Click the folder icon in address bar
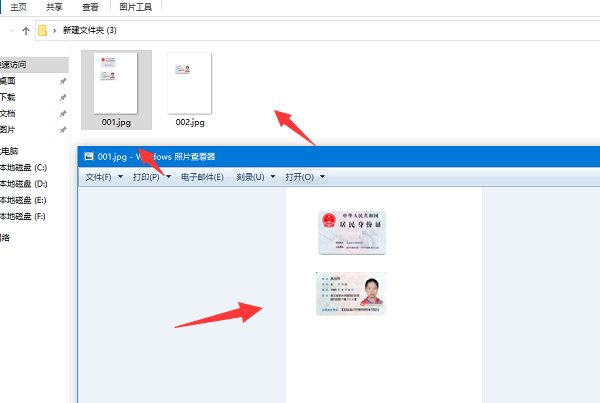The width and height of the screenshot is (600, 403). (x=42, y=31)
